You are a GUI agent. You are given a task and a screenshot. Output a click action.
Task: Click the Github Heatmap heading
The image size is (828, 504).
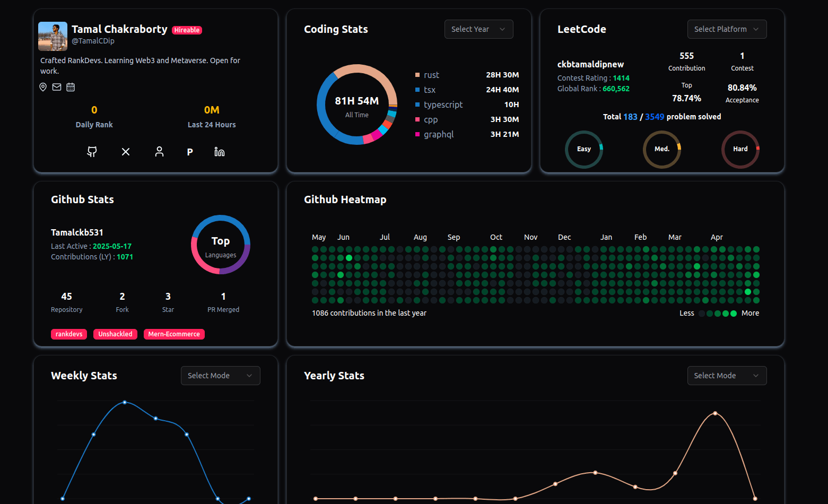click(x=345, y=199)
